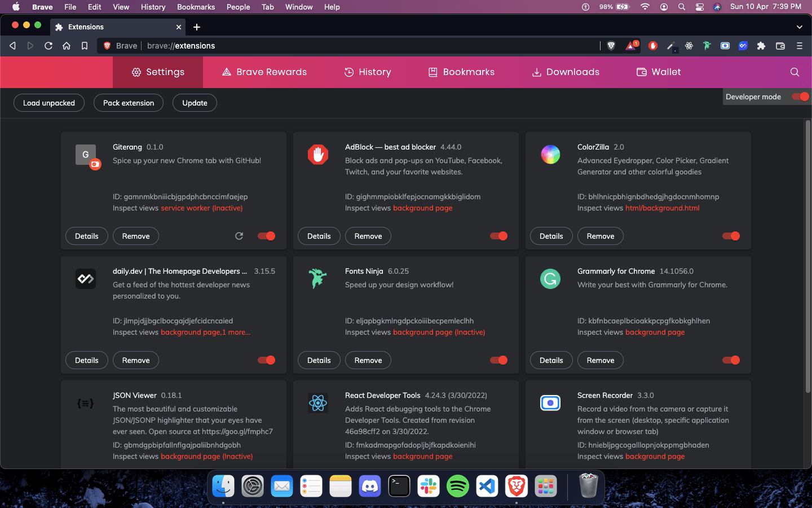Click the Fonts Ninja toolbar icon
812x508 pixels.
pyautogui.click(x=707, y=46)
